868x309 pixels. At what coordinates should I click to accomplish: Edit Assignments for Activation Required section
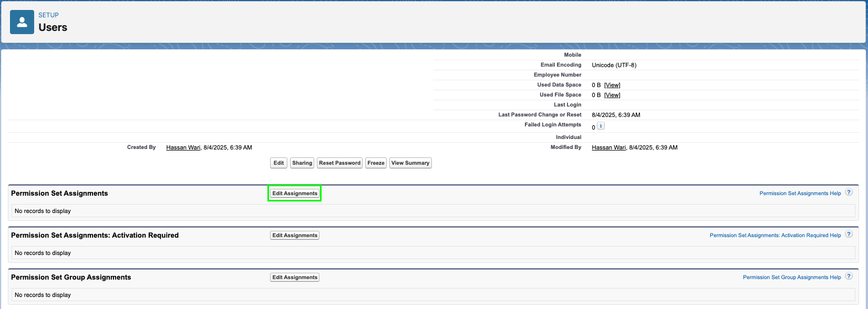click(x=295, y=236)
